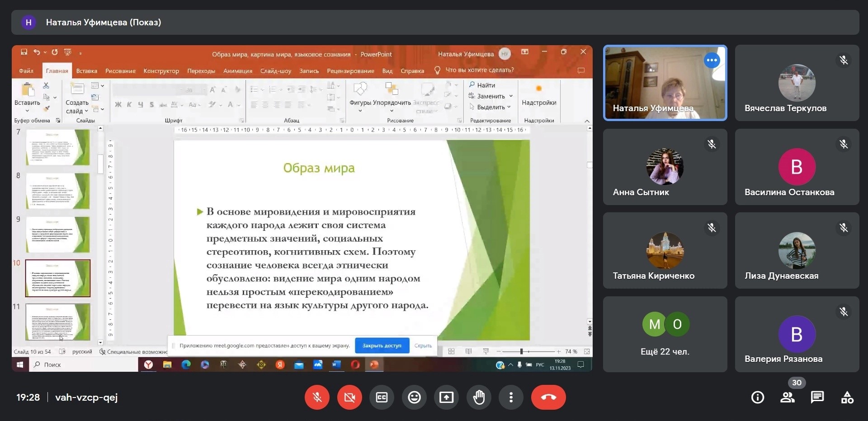Toggle the microphone in Meet

[x=317, y=397]
